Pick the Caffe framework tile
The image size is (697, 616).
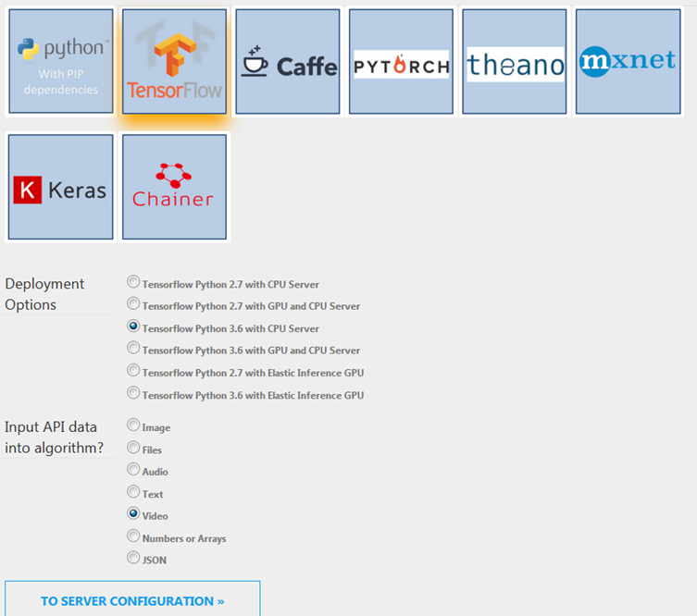point(288,61)
